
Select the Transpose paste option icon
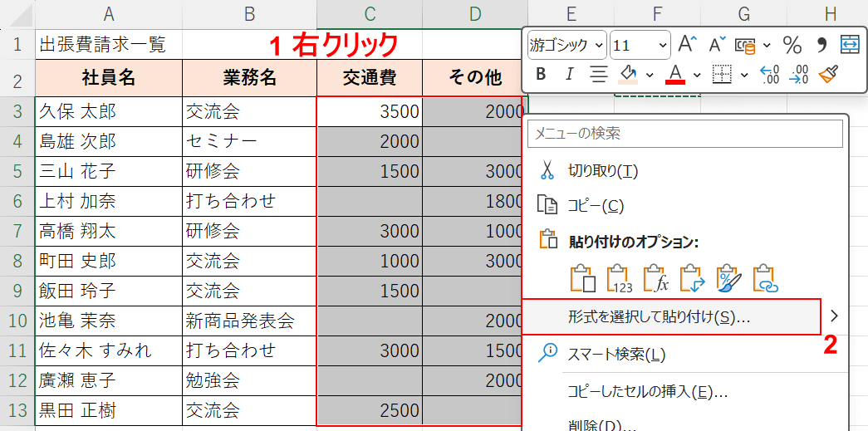[x=692, y=278]
